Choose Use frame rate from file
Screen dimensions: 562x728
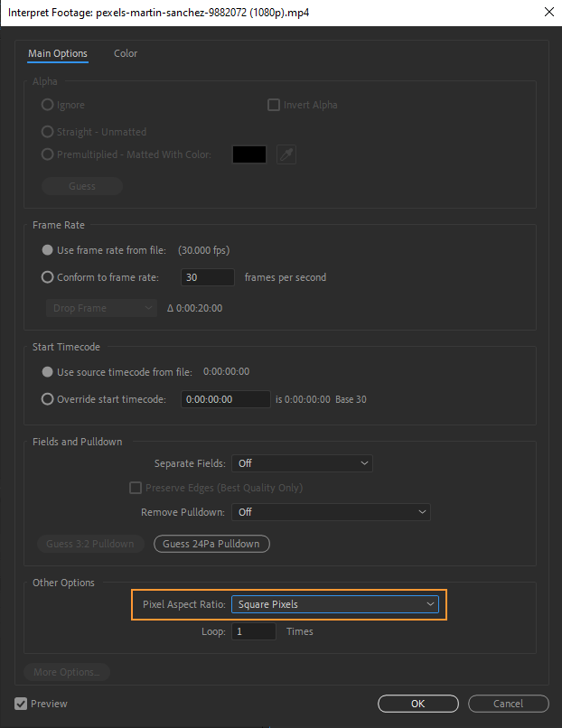(48, 250)
